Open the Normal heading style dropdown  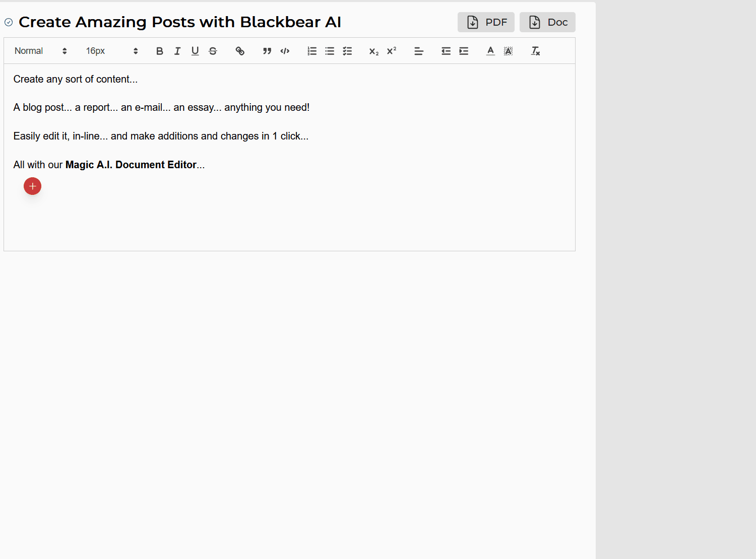(40, 51)
